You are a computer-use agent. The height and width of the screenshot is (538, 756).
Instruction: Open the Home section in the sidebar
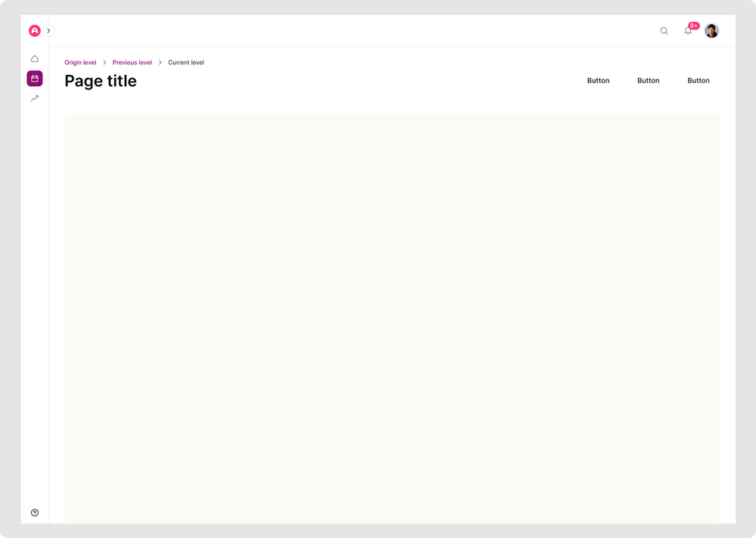point(34,58)
